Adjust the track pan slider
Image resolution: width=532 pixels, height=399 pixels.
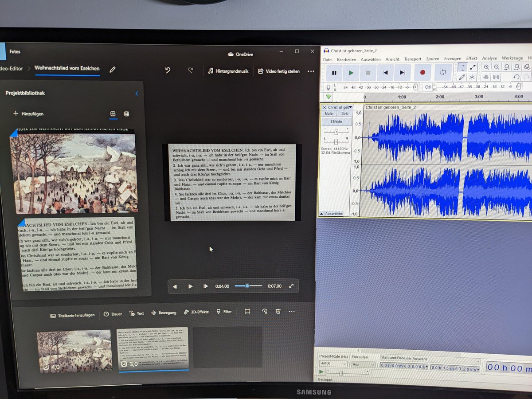pos(336,142)
